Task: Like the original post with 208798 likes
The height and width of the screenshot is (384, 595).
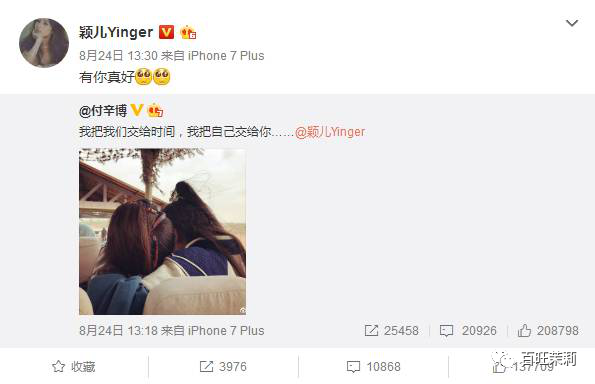Action: 548,330
